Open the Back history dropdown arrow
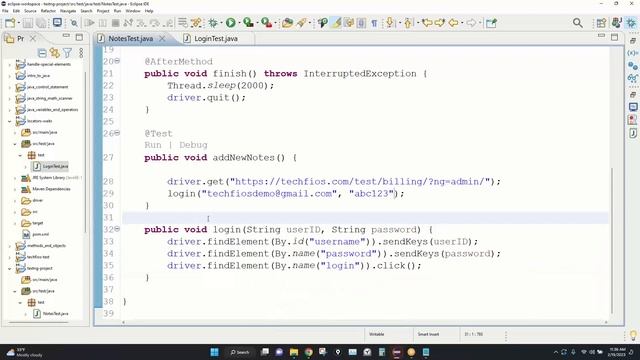The height and width of the screenshot is (360, 640). tap(462, 23)
